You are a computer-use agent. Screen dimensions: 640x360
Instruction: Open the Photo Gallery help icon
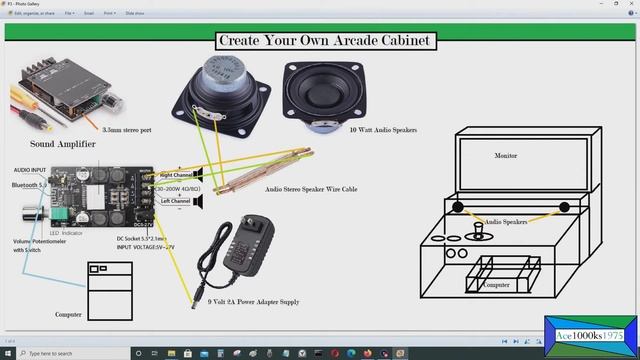[631, 13]
